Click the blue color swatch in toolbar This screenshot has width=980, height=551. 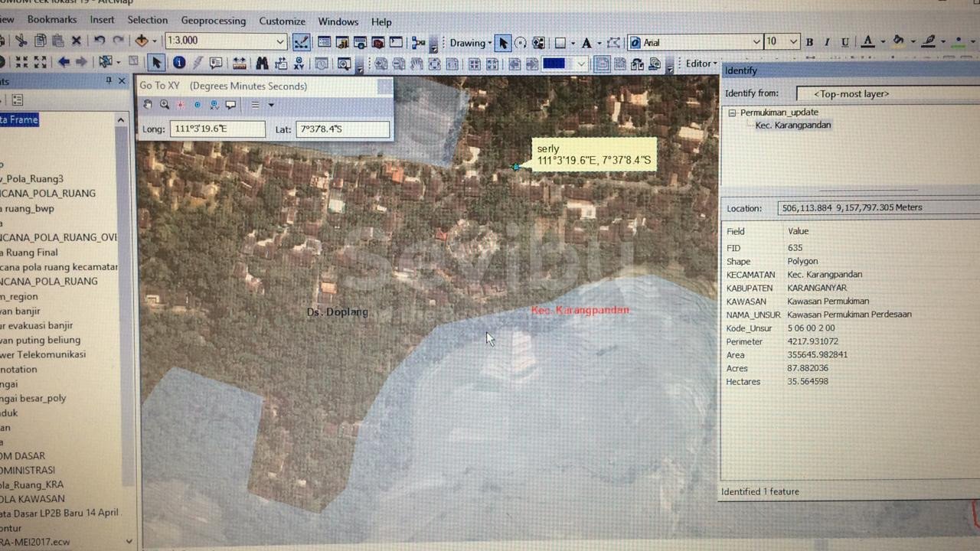coord(554,64)
